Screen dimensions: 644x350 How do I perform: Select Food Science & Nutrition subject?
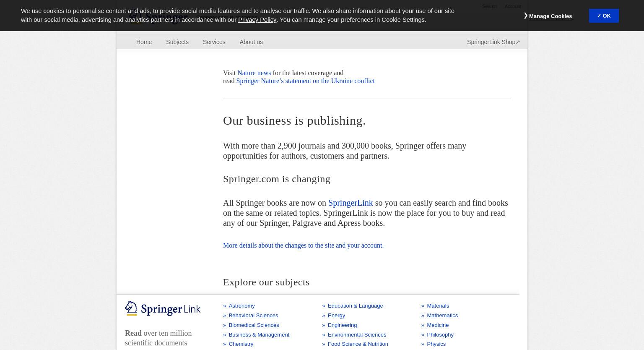pyautogui.click(x=358, y=344)
